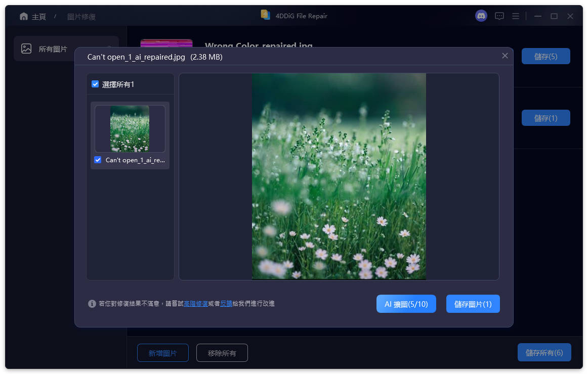
Task: Click the 反饋 feedback link
Action: [226, 303]
